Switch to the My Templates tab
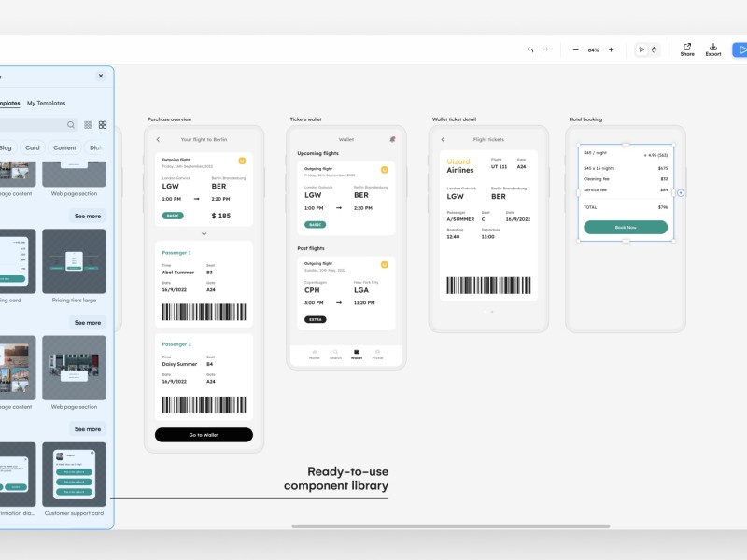Screen dimensions: 747x560 pyautogui.click(x=46, y=103)
